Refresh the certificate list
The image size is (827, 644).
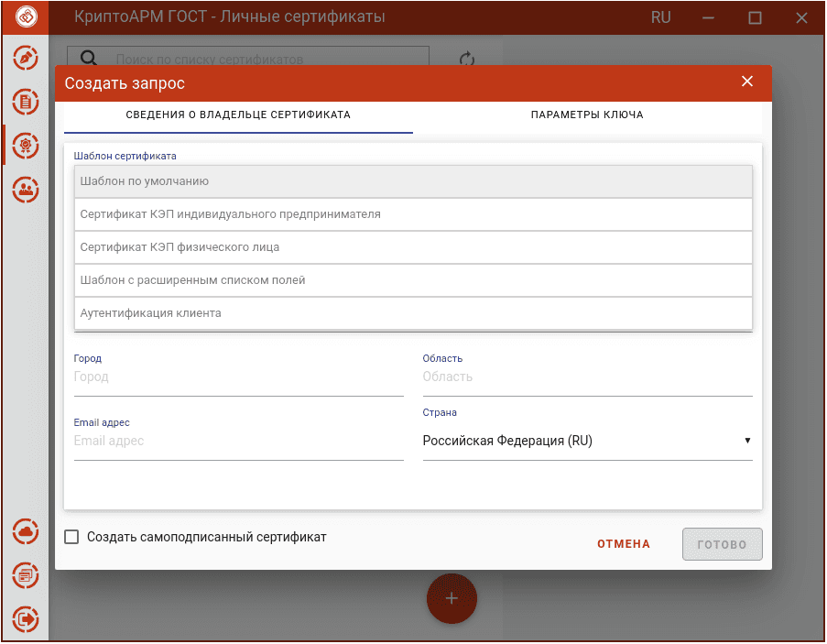[x=467, y=59]
